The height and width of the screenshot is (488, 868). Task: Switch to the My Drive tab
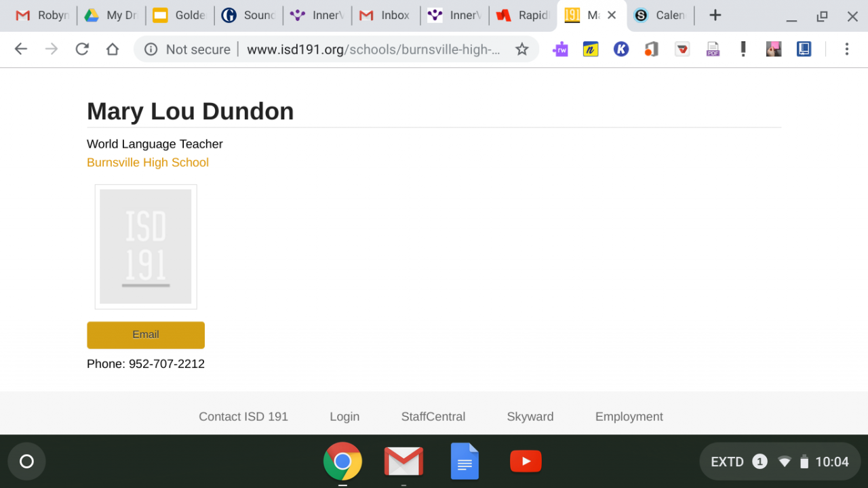[111, 15]
